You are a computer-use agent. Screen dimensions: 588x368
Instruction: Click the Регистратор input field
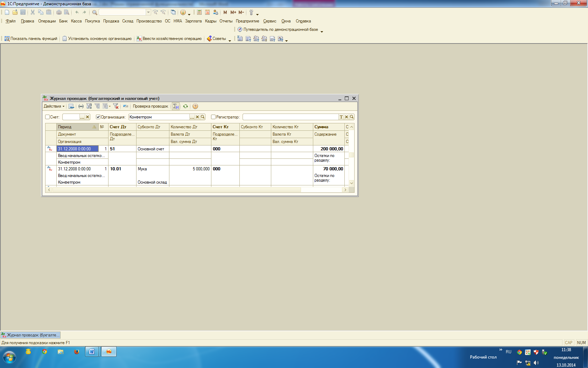pyautogui.click(x=290, y=117)
